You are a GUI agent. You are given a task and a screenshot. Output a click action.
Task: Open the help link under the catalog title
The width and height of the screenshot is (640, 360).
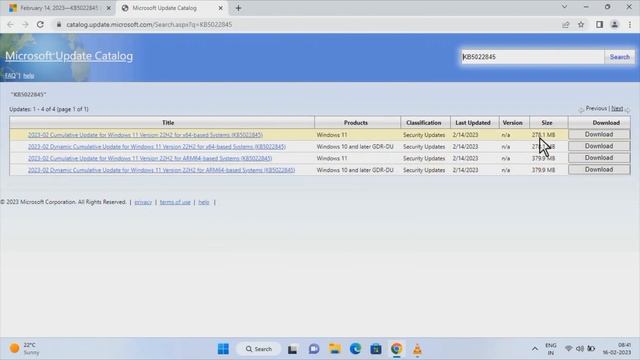pyautogui.click(x=29, y=76)
